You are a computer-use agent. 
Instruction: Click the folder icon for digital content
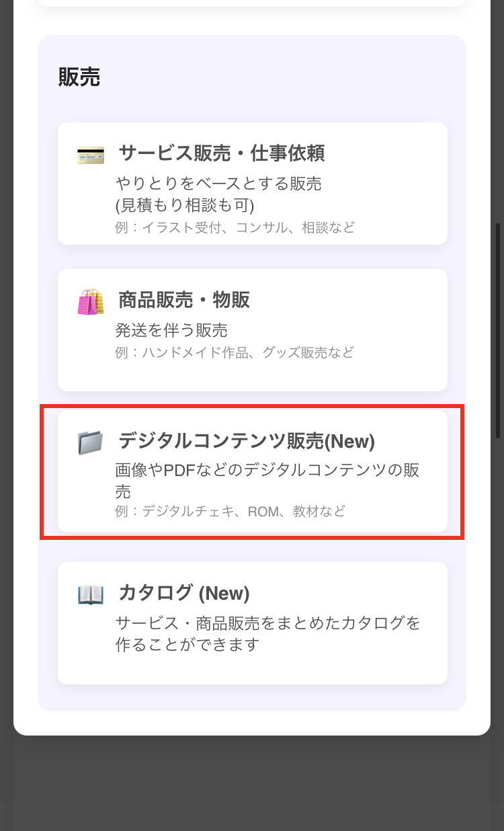click(x=91, y=443)
